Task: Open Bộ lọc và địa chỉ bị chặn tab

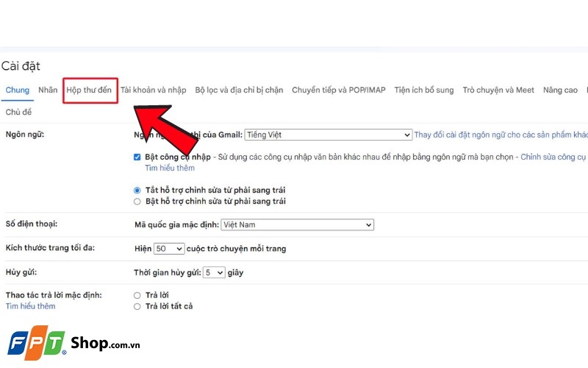Action: [239, 90]
